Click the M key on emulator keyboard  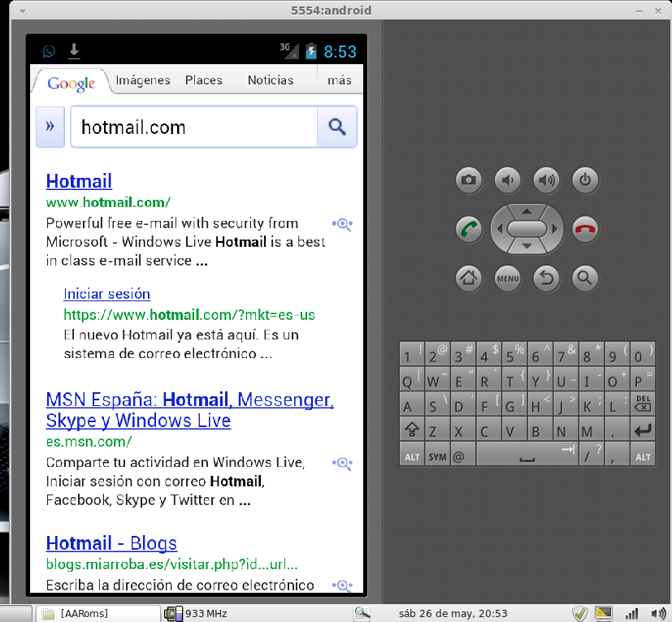click(x=591, y=430)
